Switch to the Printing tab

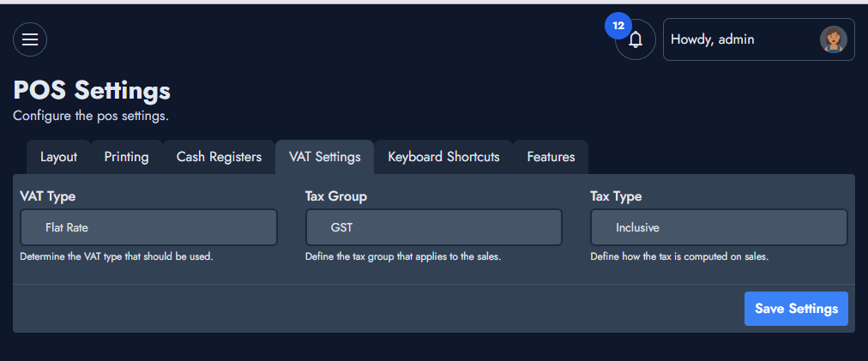127,157
